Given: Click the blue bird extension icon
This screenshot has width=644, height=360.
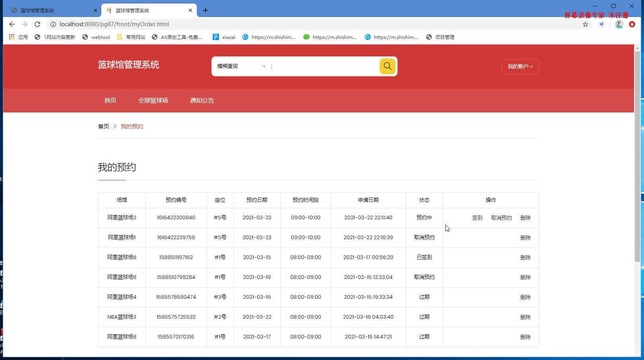Looking at the screenshot, I should (x=601, y=24).
